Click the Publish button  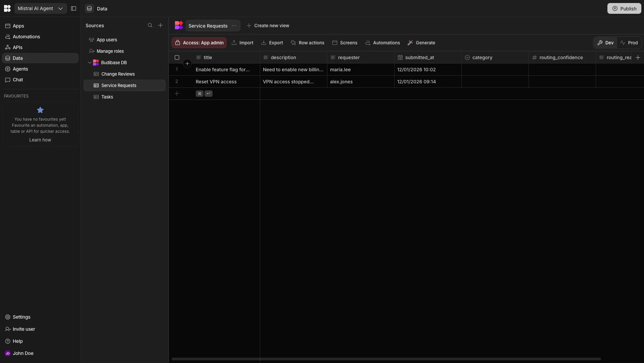coord(625,8)
